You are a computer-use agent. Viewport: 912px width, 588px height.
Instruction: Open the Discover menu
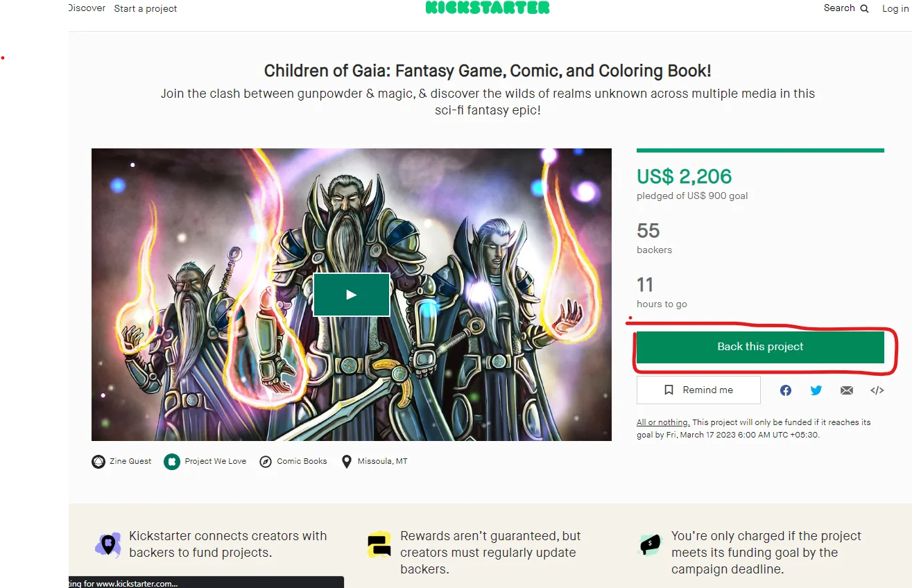(x=85, y=8)
